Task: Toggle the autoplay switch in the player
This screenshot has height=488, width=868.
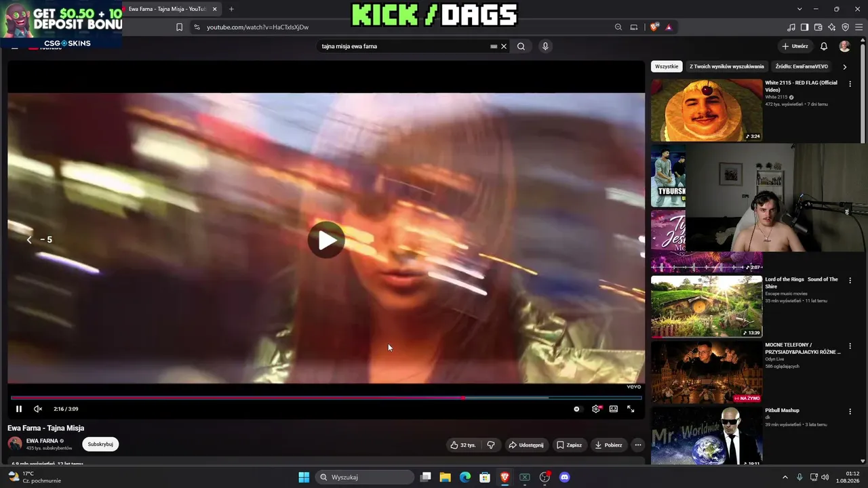Action: click(x=576, y=409)
